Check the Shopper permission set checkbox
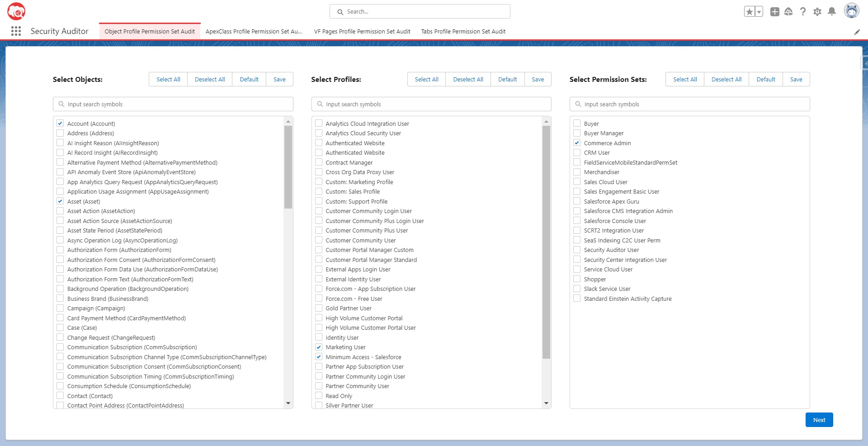This screenshot has width=868, height=446. (577, 279)
